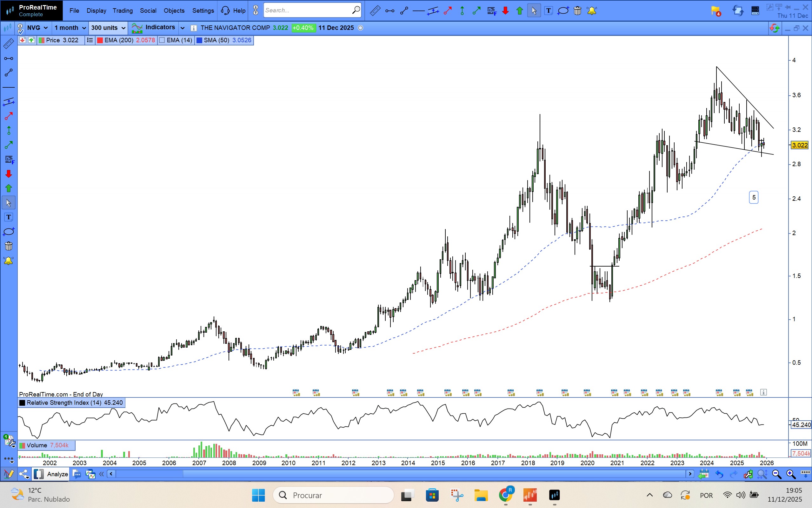Open the Objects menu
The width and height of the screenshot is (812, 508).
point(174,11)
